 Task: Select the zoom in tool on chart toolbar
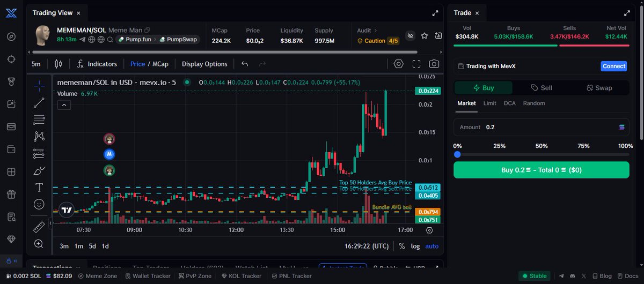(x=39, y=244)
